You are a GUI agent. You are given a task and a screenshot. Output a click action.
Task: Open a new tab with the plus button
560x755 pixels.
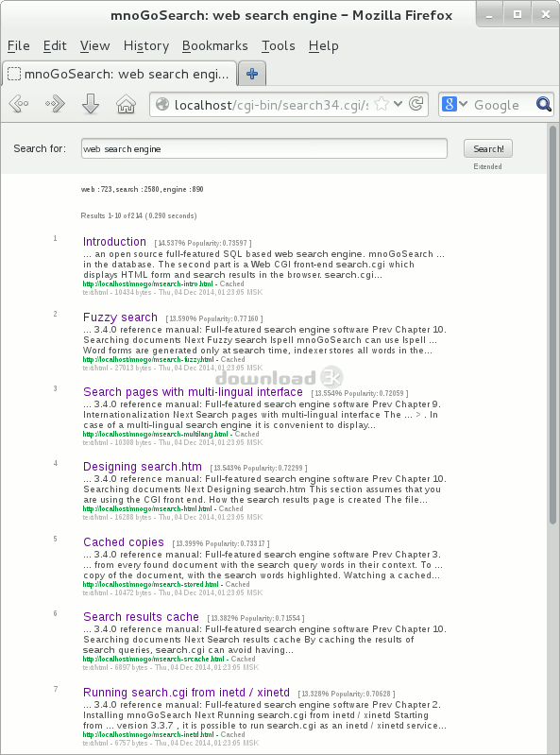pyautogui.click(x=252, y=74)
